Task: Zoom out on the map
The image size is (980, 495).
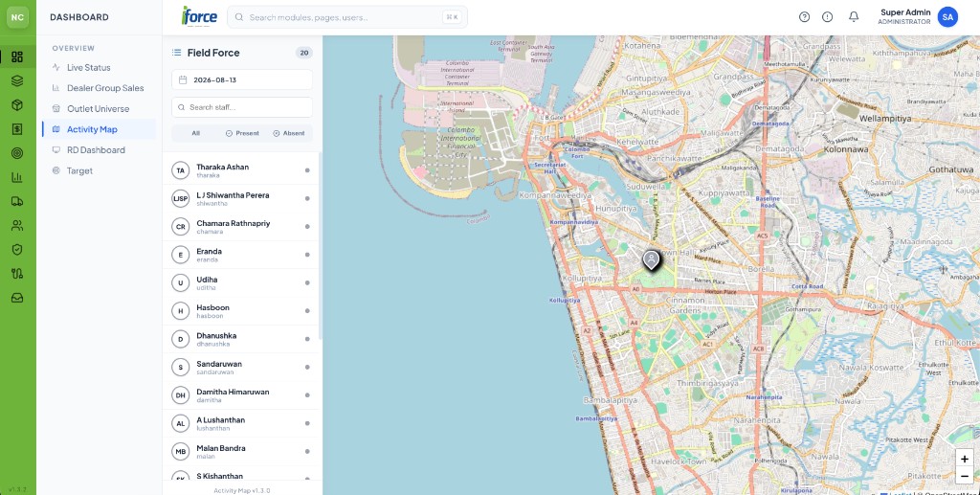Action: pyautogui.click(x=965, y=476)
